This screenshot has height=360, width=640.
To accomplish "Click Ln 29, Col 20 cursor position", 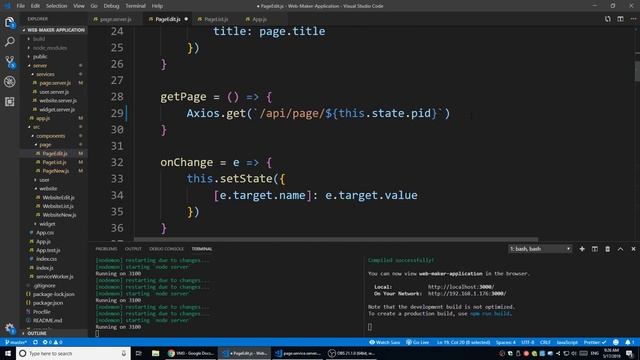I will tap(463, 342).
